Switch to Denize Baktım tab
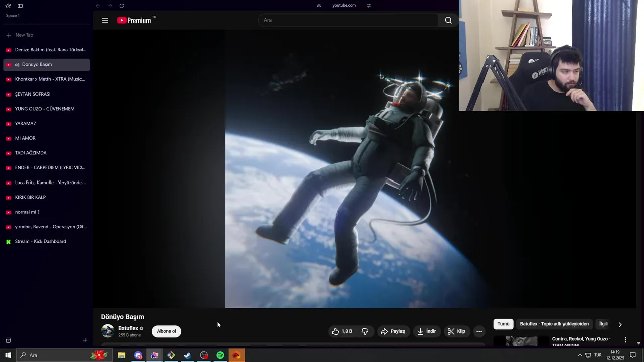 tap(46, 50)
